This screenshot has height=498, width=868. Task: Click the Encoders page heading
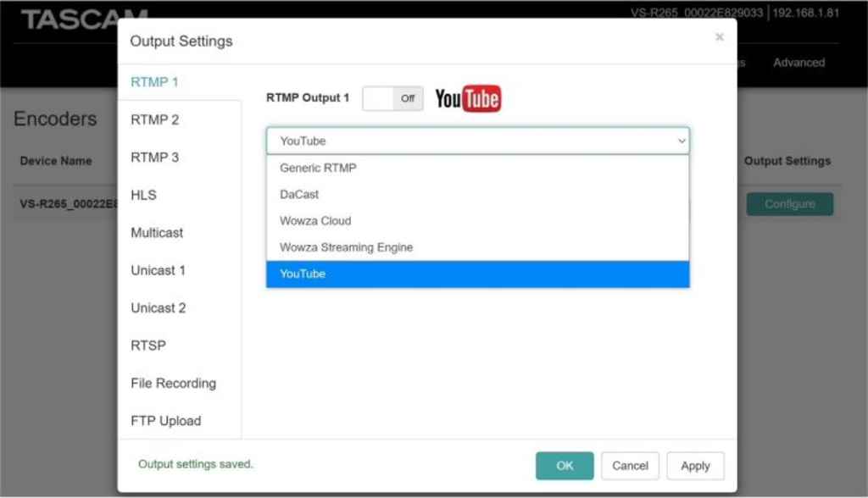[x=55, y=119]
